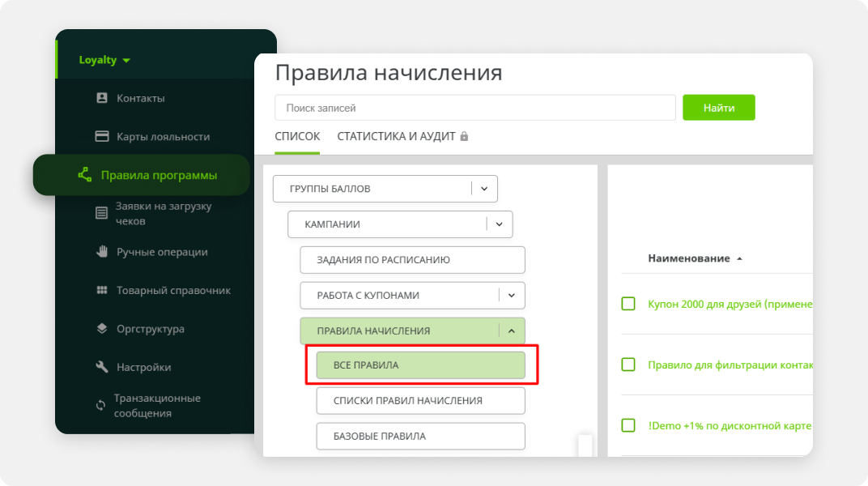The height and width of the screenshot is (486, 868).
Task: Tick the 'Правило для фильтрации' row checkbox
Action: click(x=628, y=364)
